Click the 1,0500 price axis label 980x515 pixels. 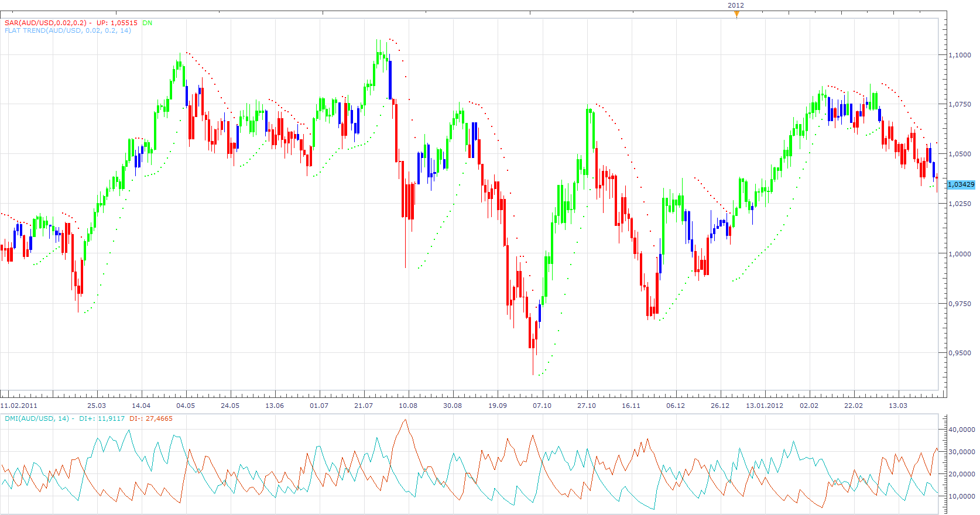[x=960, y=154]
